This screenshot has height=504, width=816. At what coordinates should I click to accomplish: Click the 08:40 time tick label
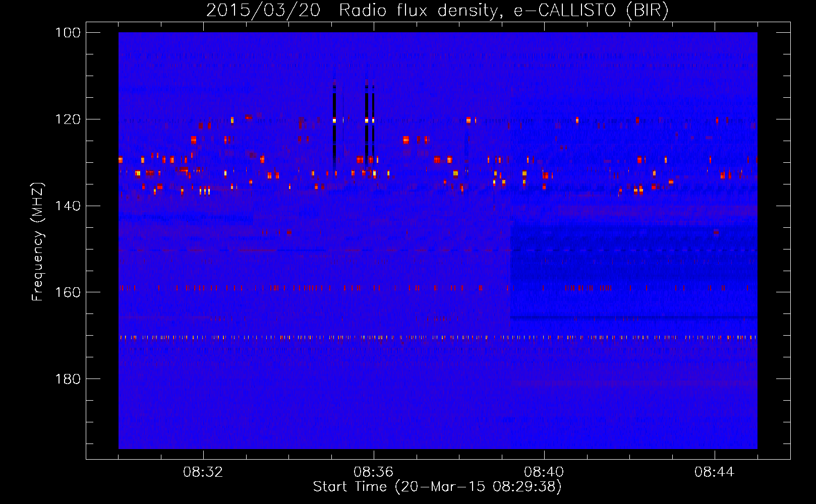coord(544,472)
